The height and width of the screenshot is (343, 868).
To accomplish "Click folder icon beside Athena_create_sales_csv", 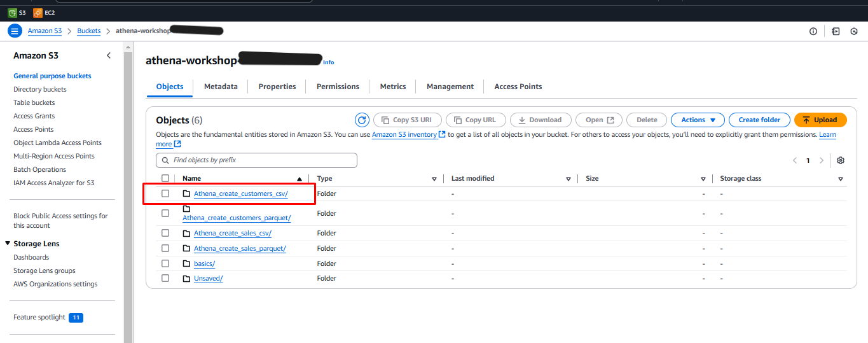I will coord(186,234).
